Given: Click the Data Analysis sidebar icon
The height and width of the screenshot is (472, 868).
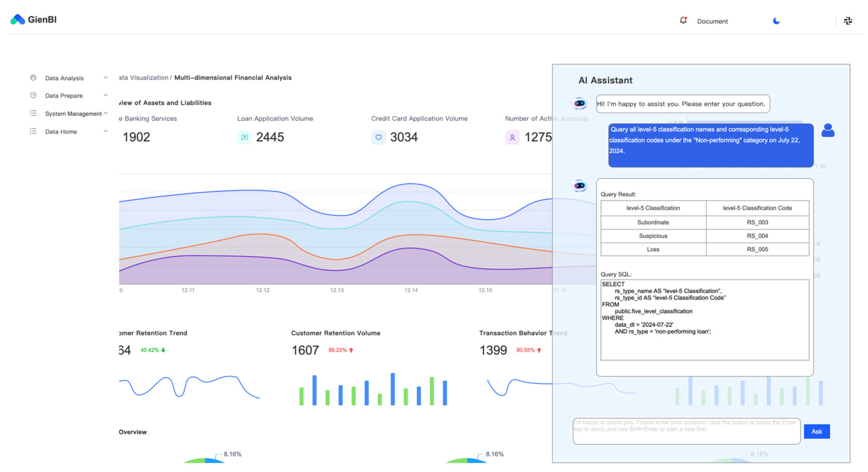Looking at the screenshot, I should pyautogui.click(x=33, y=78).
